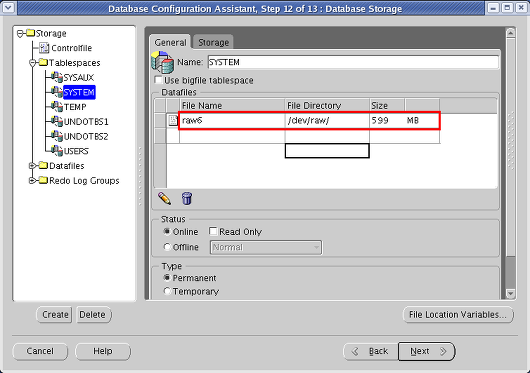Collapse the Tablespaces tree node
530x373 pixels.
[32, 63]
